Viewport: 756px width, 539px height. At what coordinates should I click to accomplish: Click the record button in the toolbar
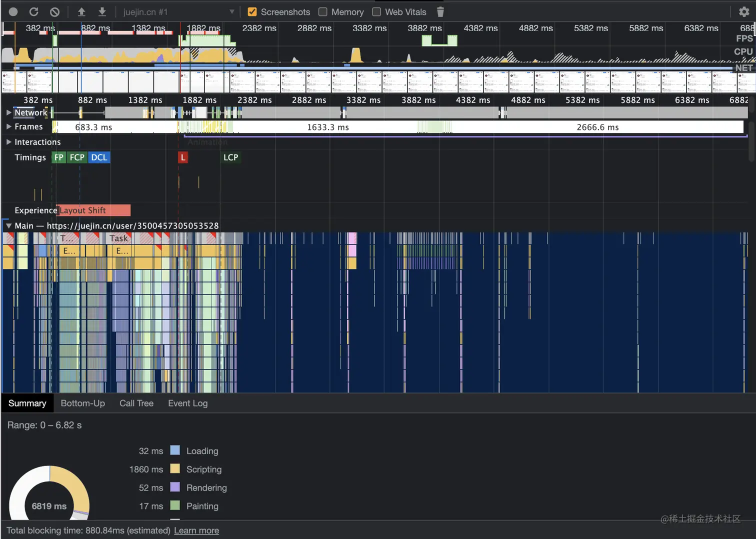13,12
